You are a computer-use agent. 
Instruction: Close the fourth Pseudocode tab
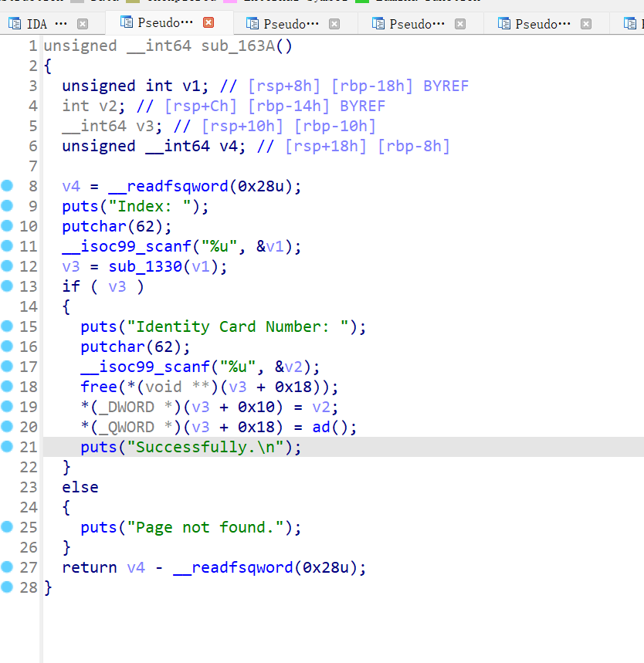tap(460, 24)
